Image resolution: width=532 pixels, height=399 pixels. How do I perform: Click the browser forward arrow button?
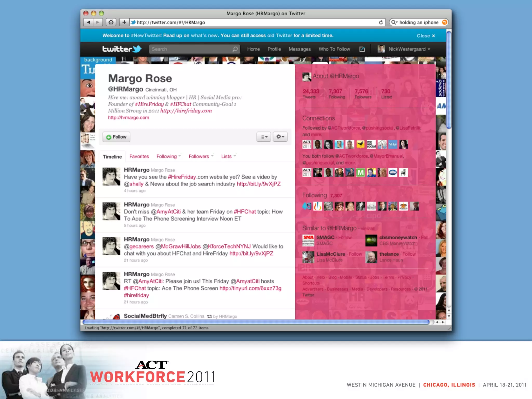point(98,22)
